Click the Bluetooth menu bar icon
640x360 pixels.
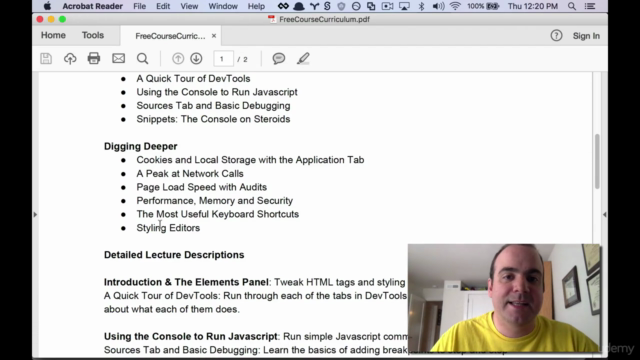(x=422, y=6)
